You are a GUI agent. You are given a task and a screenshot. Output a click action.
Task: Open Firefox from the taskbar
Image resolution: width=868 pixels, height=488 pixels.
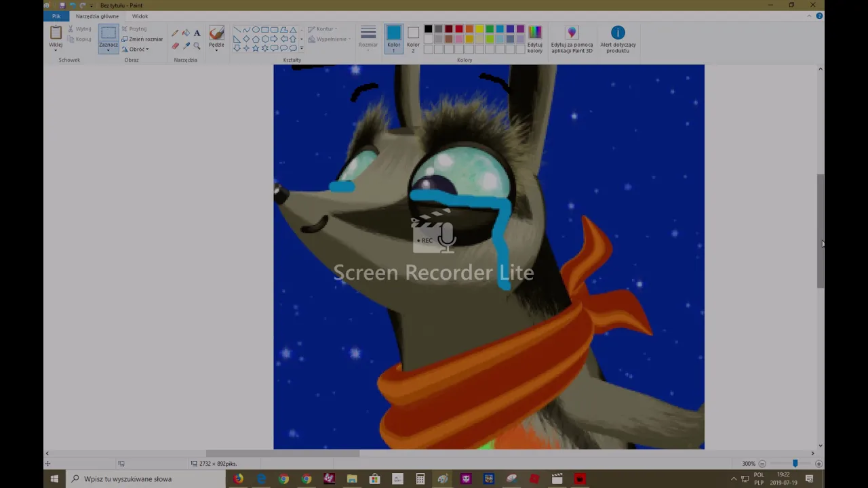pos(238,479)
